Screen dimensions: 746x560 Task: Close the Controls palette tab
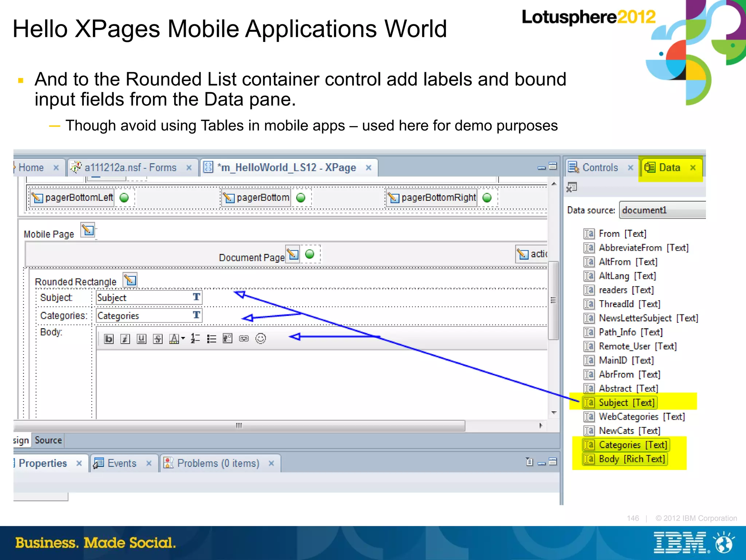pyautogui.click(x=631, y=168)
